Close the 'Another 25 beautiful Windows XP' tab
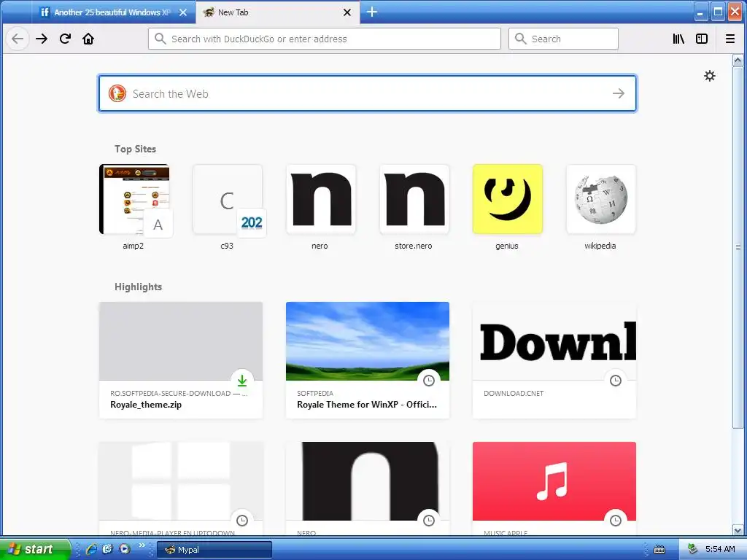Image resolution: width=747 pixels, height=560 pixels. pyautogui.click(x=183, y=12)
